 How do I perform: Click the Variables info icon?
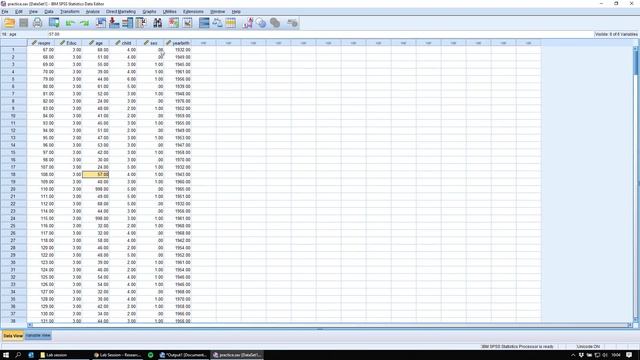point(127,23)
